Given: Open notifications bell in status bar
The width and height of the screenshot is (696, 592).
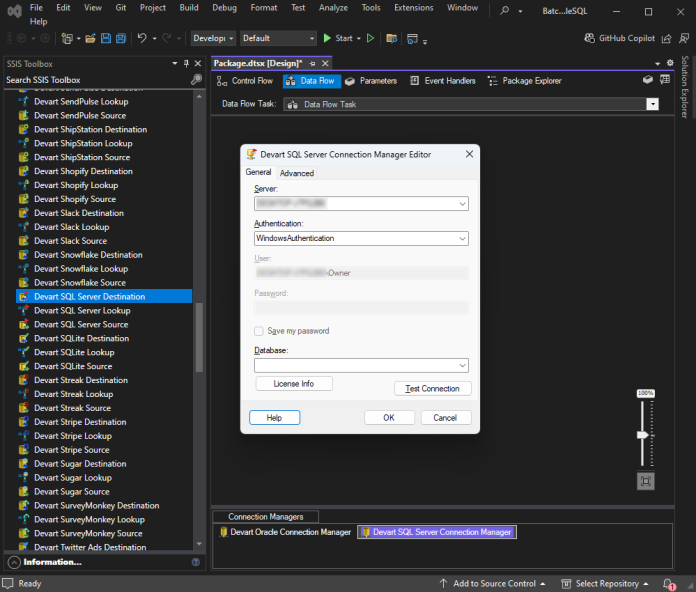Looking at the screenshot, I should click(668, 584).
